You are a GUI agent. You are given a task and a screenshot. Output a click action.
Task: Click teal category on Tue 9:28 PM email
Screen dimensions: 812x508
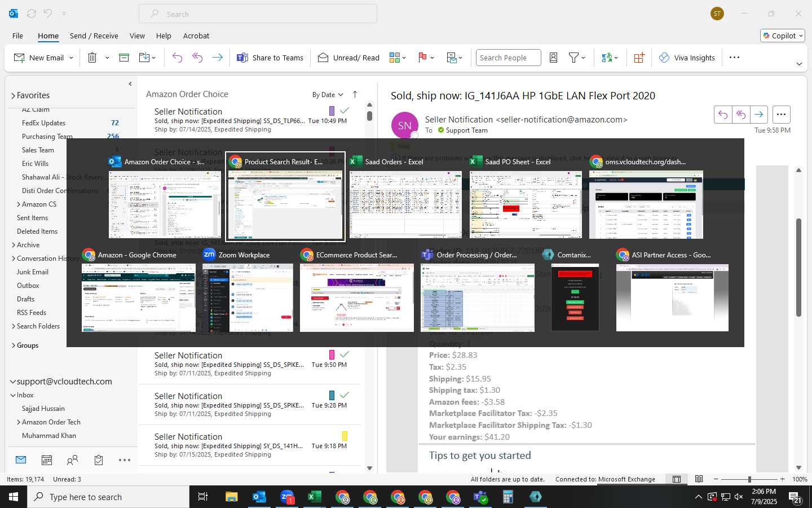click(x=332, y=395)
